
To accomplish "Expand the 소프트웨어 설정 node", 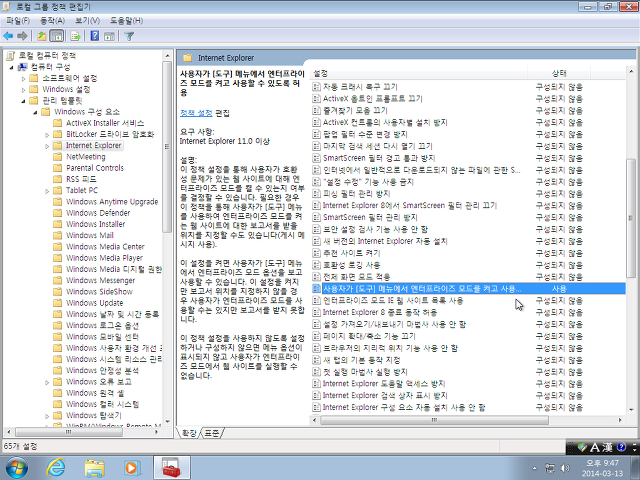I will coord(23,78).
